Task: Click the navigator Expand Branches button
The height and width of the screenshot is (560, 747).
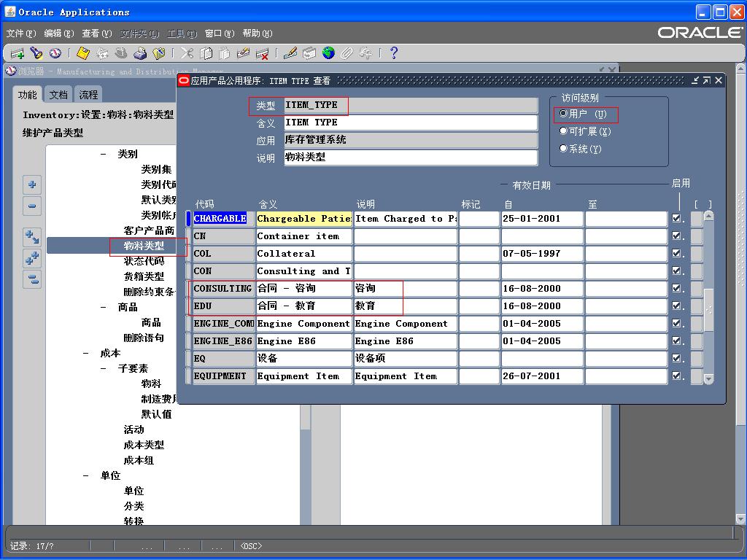Action: tap(32, 237)
